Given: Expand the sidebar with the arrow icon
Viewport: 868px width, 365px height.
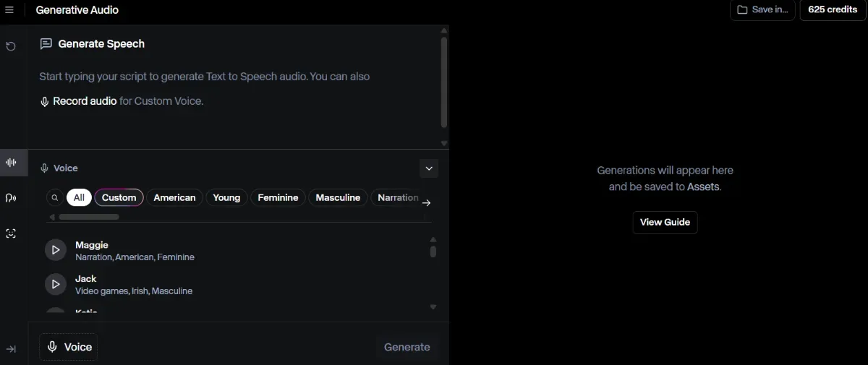Looking at the screenshot, I should point(11,349).
